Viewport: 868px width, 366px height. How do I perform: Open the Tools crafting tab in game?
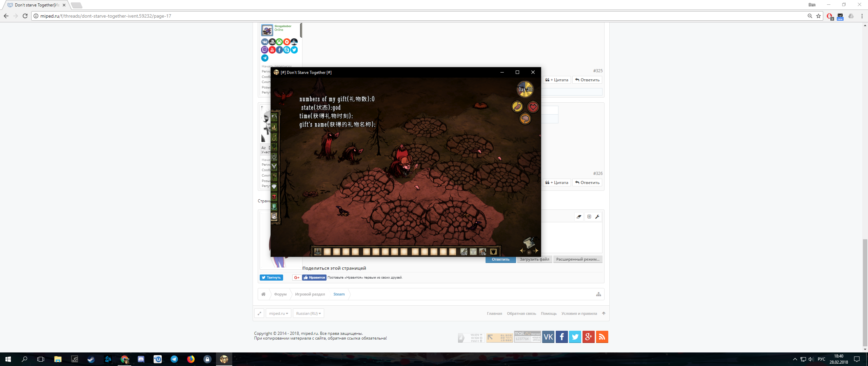274,117
